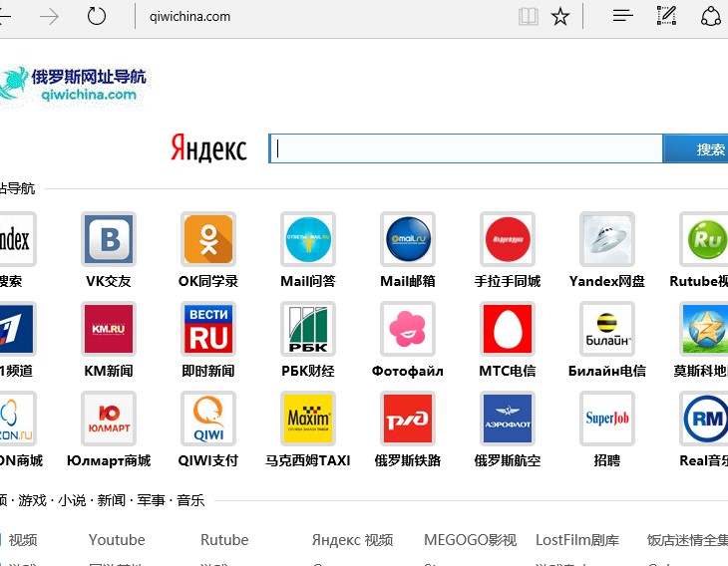
Task: Select the 游戏 category tab
Action: coord(32,500)
